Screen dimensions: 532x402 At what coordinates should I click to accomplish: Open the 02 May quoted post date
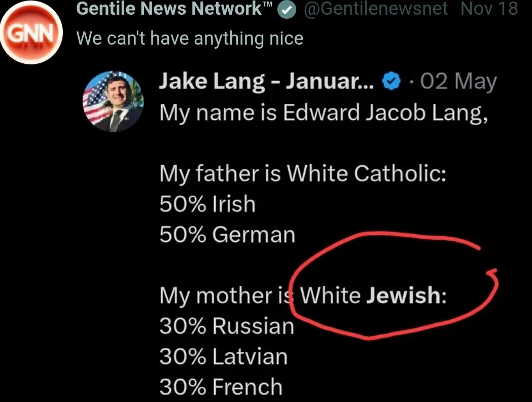coord(458,82)
